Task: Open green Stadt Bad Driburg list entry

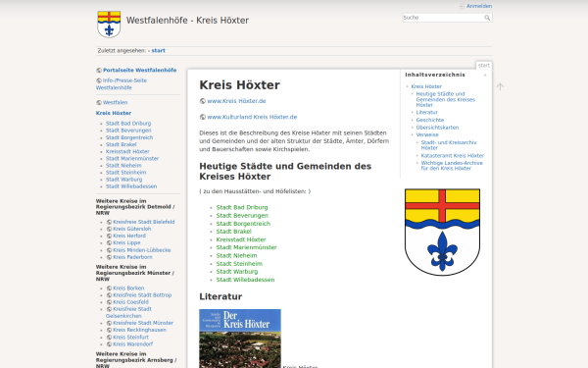Action: click(x=242, y=207)
